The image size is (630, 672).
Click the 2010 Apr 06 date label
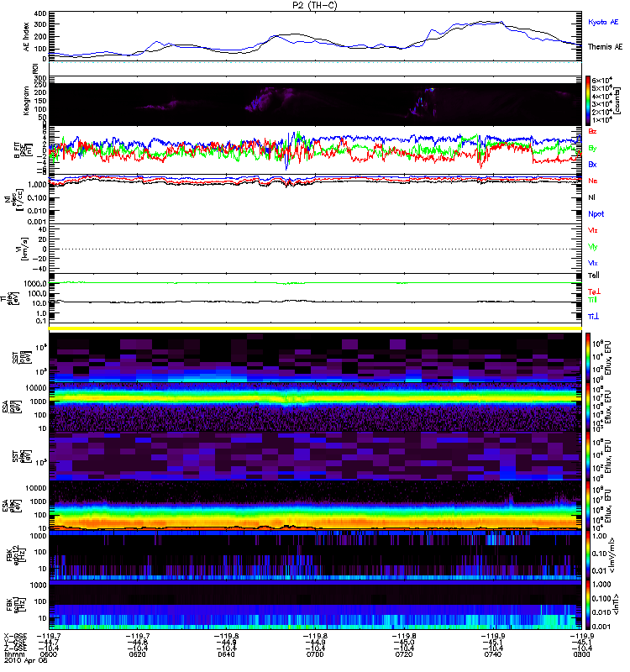(x=25, y=660)
